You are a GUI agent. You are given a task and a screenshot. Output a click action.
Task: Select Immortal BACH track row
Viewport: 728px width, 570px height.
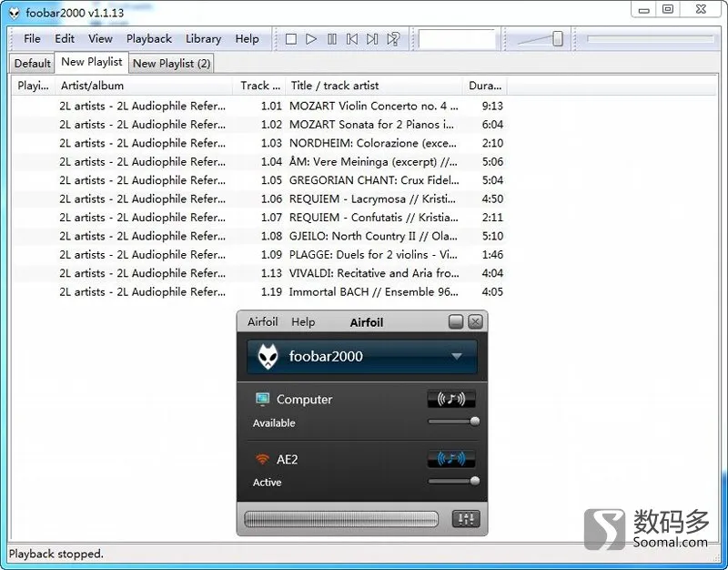tap(259, 291)
